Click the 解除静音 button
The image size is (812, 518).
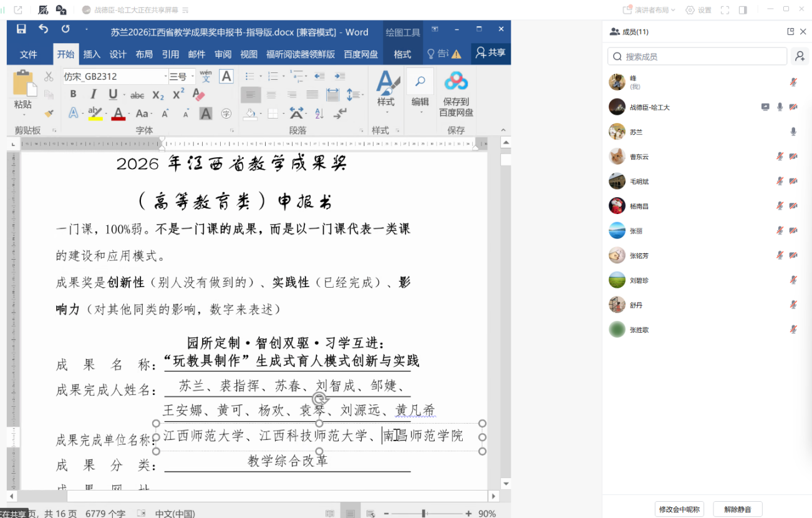point(737,509)
